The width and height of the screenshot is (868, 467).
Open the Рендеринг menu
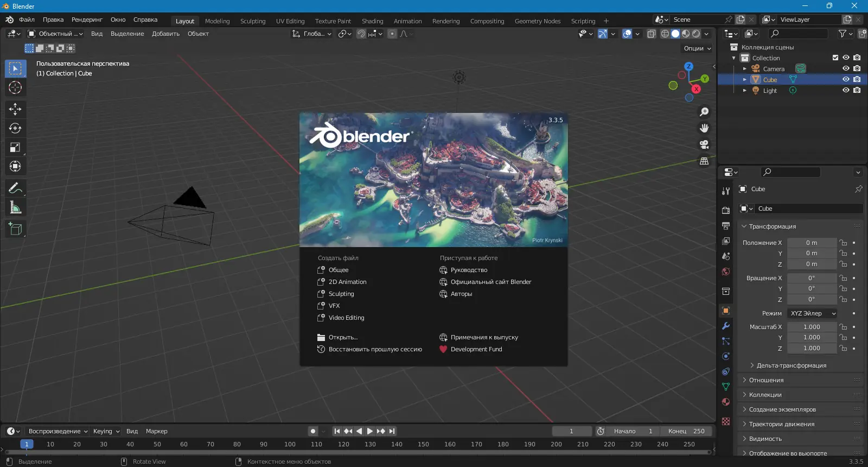(87, 20)
